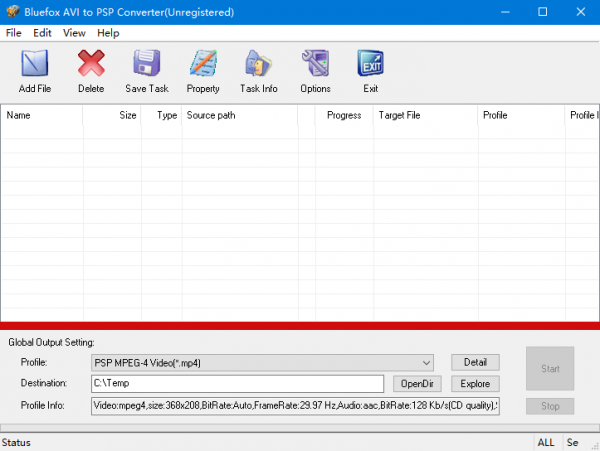
Task: Click the Profile Info text field
Action: pyautogui.click(x=295, y=406)
